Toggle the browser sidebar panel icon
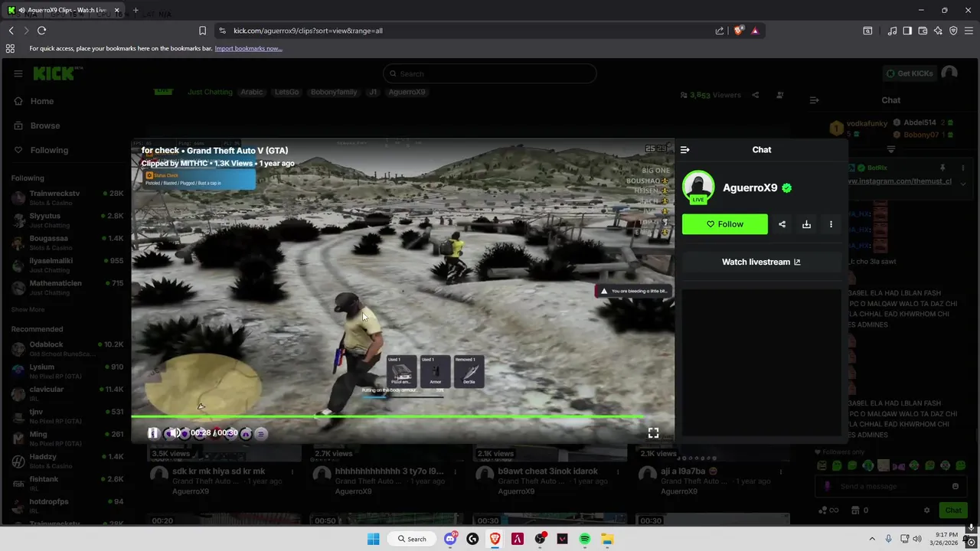The image size is (980, 551). pos(907,31)
